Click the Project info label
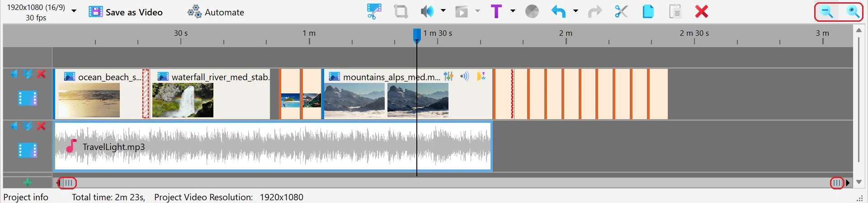Screen dimensions: 868x203 coord(26,197)
